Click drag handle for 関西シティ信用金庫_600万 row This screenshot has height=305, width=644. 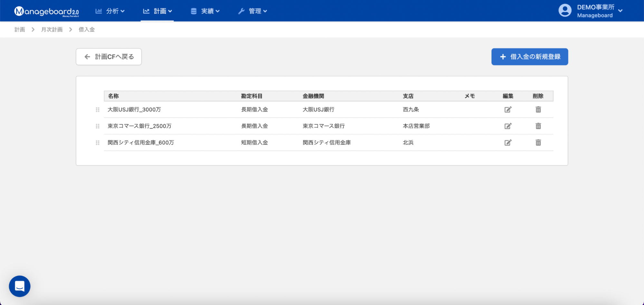pos(98,143)
